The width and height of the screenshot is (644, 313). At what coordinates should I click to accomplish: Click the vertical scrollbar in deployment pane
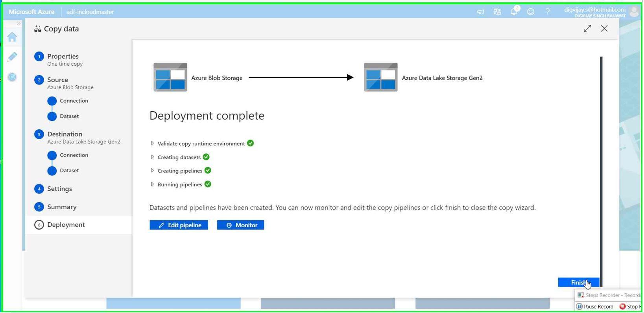coord(601,171)
